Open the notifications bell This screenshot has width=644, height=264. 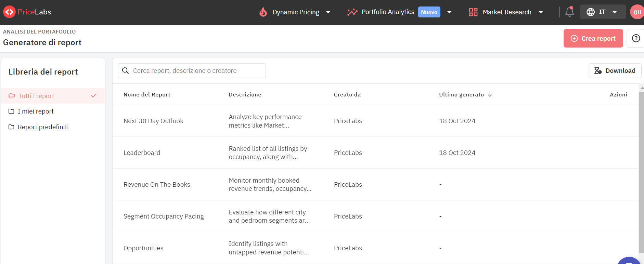569,12
